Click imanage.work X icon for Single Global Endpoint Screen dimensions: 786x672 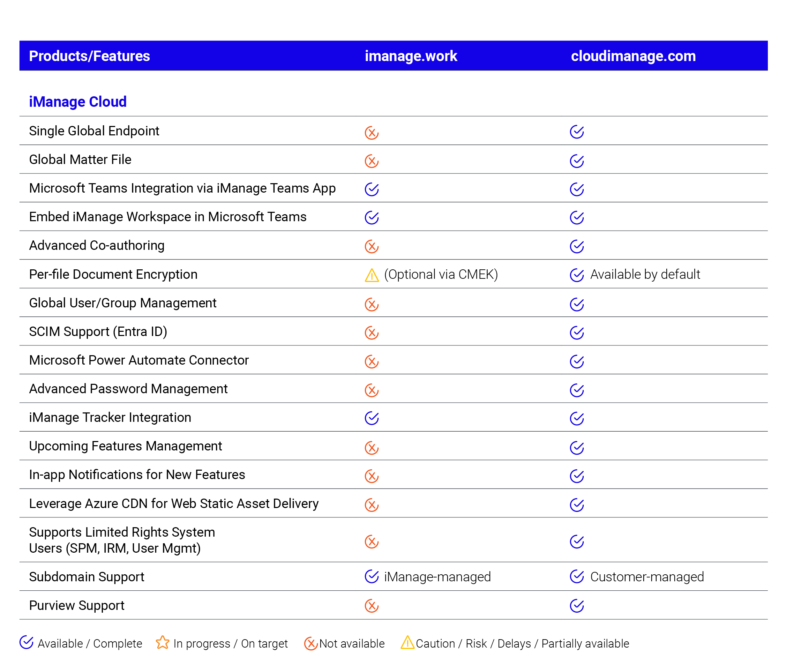(372, 133)
